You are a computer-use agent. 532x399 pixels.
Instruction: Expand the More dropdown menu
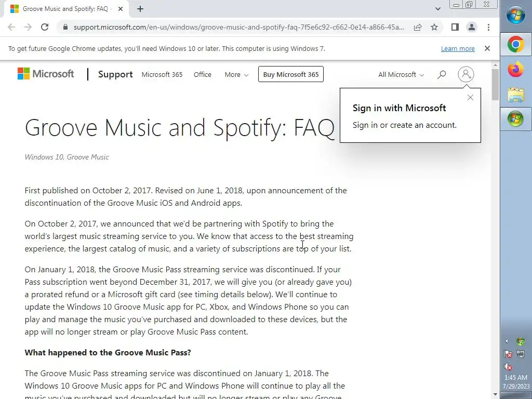[x=236, y=74]
